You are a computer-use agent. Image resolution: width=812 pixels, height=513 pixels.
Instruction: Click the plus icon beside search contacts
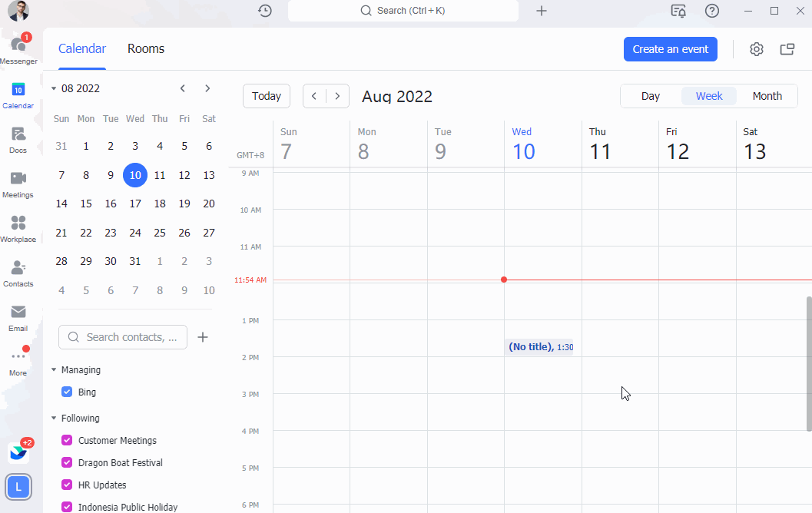[203, 337]
